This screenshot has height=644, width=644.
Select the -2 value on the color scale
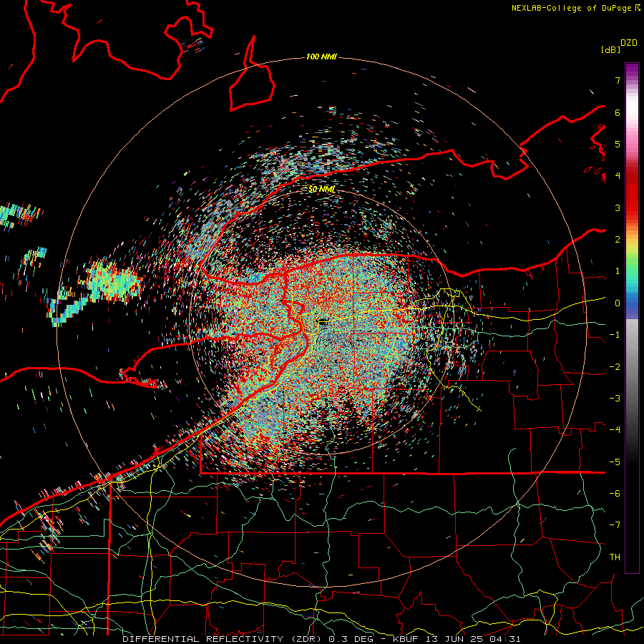tap(615, 367)
